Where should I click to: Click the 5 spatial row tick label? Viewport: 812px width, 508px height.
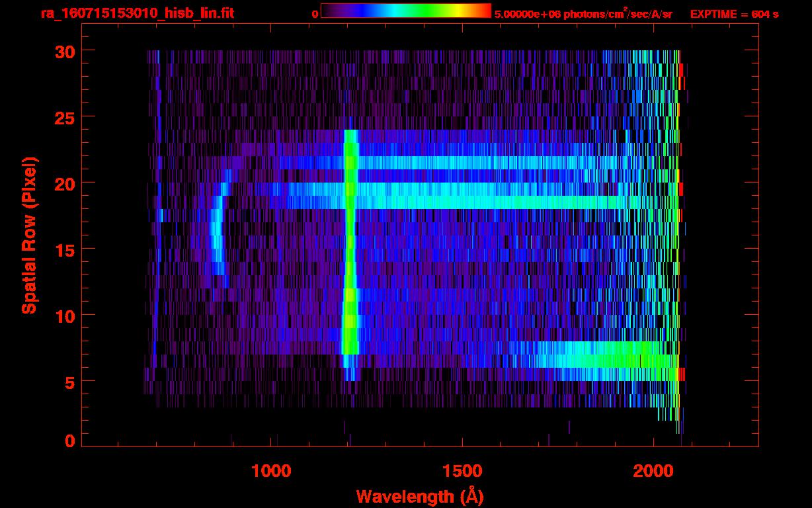pyautogui.click(x=69, y=382)
